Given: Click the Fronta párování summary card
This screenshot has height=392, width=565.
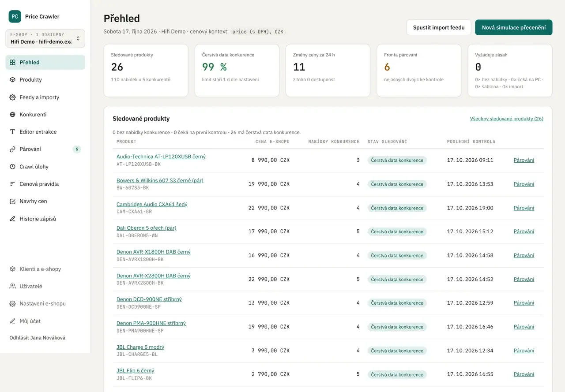Looking at the screenshot, I should click(x=419, y=71).
